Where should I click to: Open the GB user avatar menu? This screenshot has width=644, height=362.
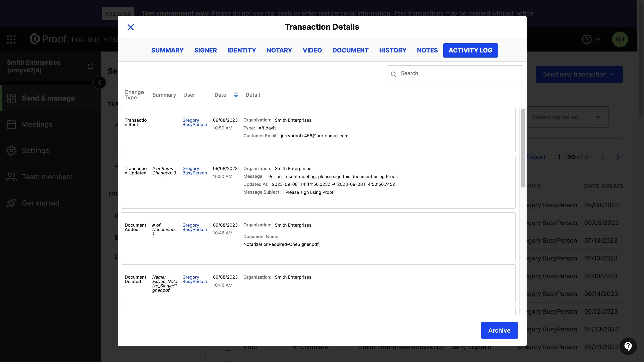[620, 39]
